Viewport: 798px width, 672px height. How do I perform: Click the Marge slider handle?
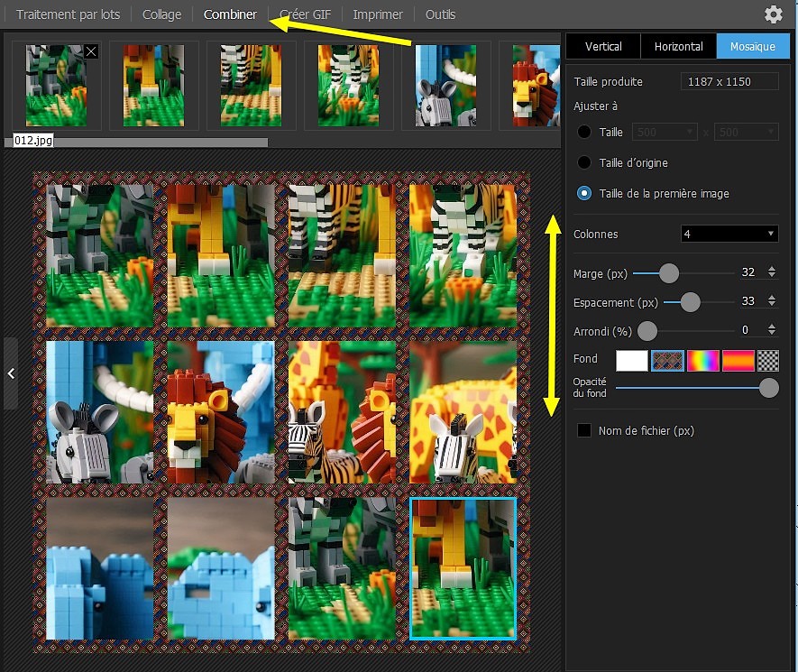[x=669, y=273]
